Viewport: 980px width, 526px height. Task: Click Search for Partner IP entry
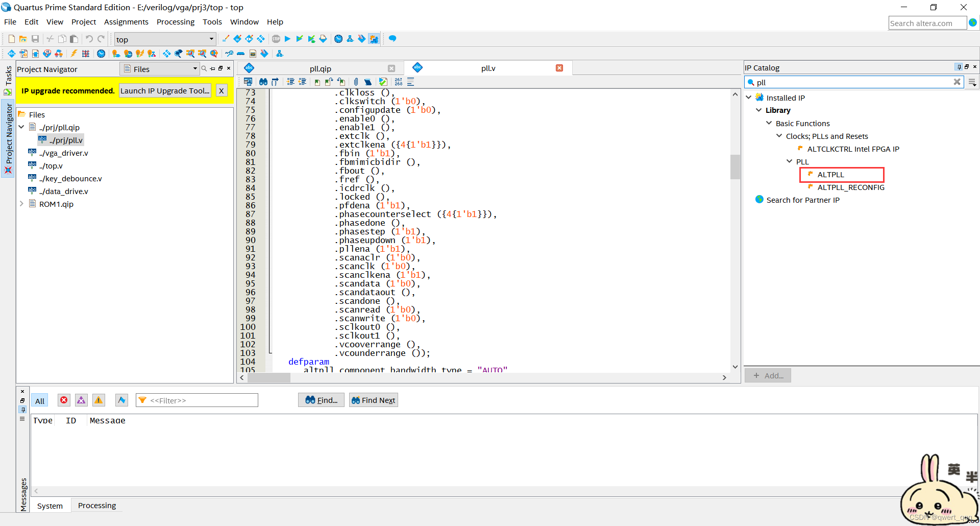click(802, 200)
